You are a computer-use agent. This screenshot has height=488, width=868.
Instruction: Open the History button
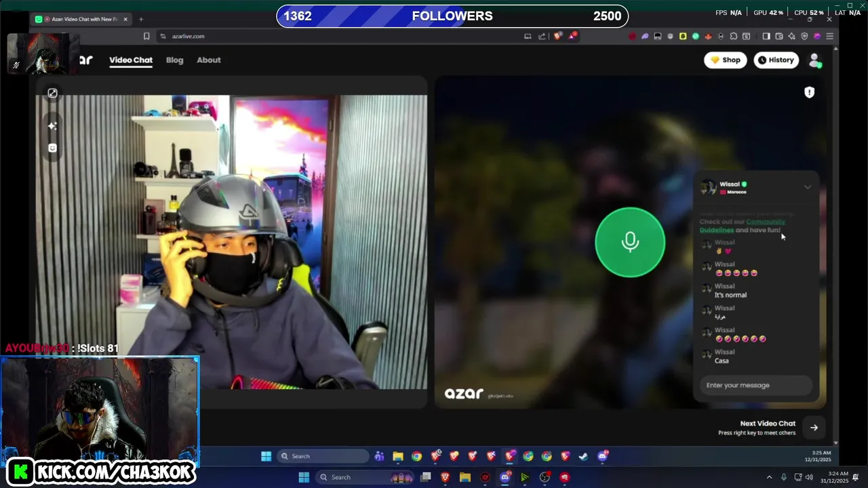click(x=776, y=60)
